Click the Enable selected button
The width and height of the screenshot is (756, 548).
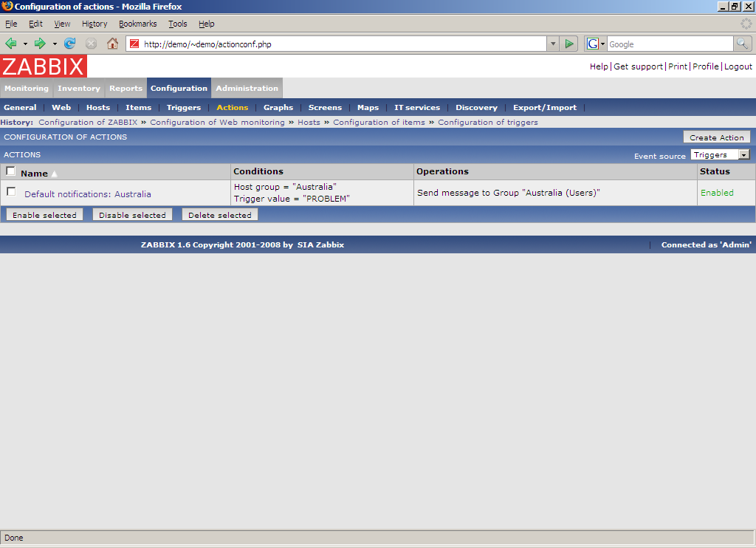point(44,215)
